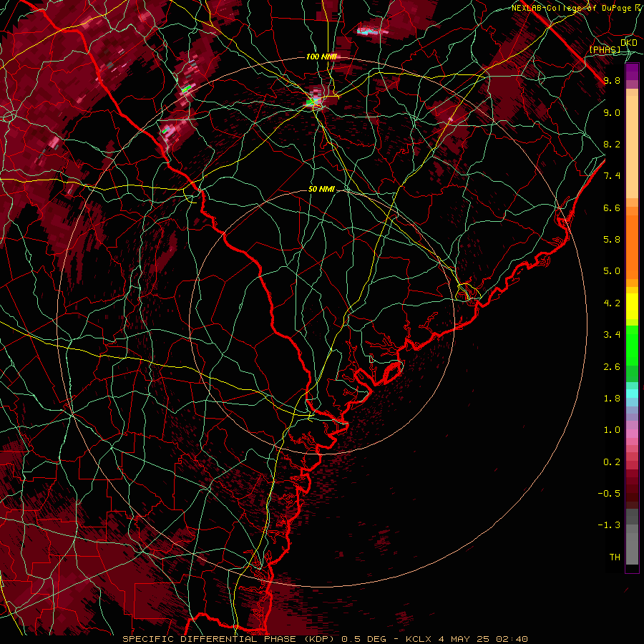Click the 1.0 legend value
This screenshot has height=644, width=644.
612,431
